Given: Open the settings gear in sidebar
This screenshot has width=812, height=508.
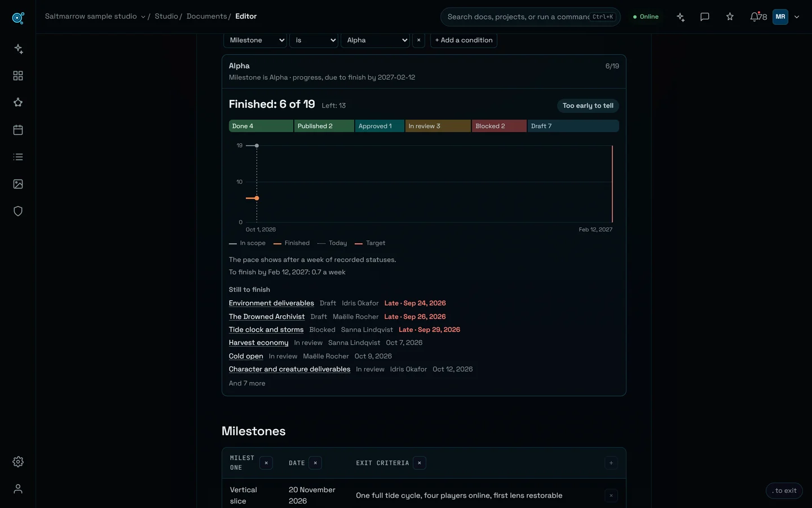Looking at the screenshot, I should tap(18, 462).
